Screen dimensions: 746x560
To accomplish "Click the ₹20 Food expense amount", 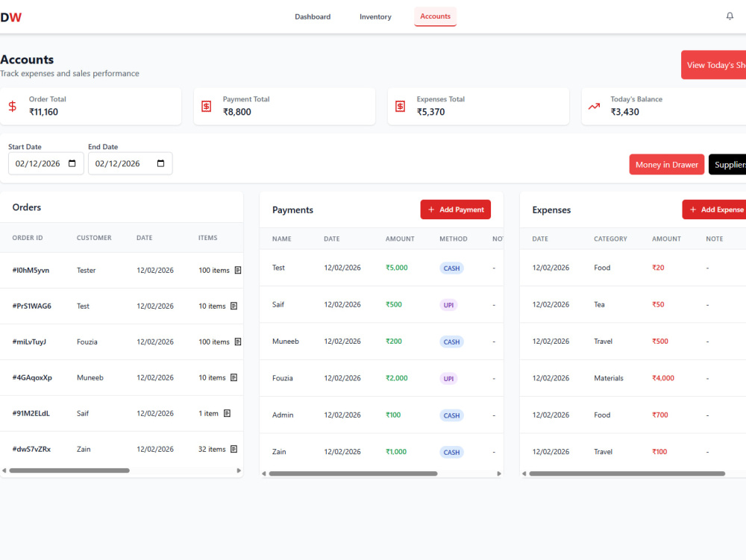I will tap(658, 268).
